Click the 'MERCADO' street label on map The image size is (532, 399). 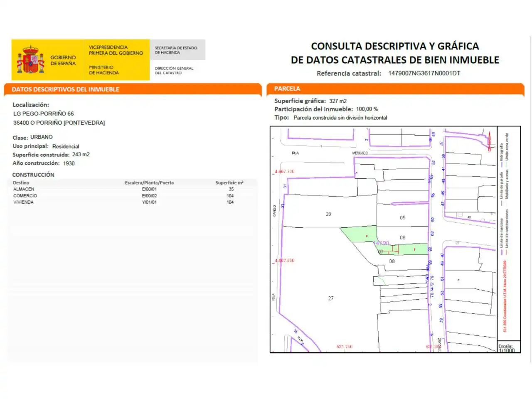point(360,153)
